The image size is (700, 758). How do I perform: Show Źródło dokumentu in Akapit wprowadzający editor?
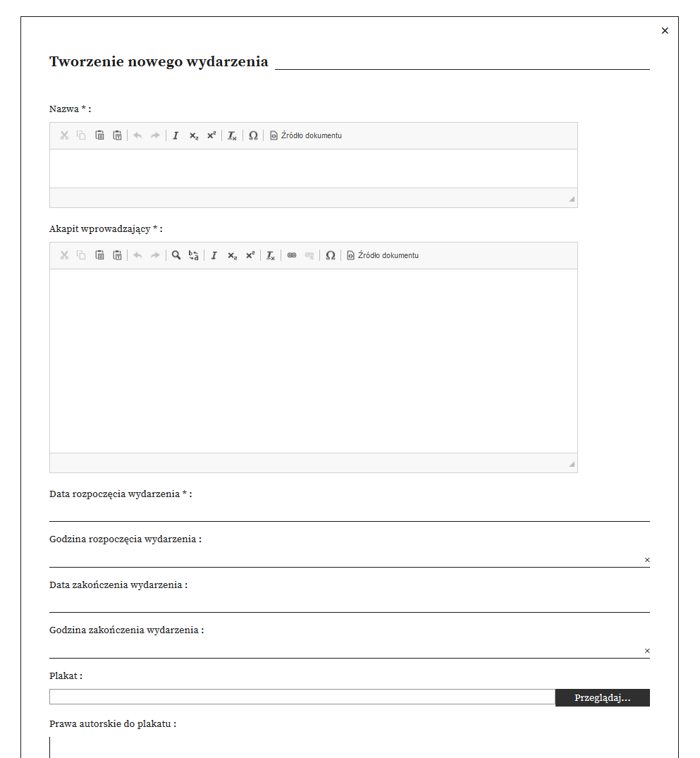(x=383, y=255)
